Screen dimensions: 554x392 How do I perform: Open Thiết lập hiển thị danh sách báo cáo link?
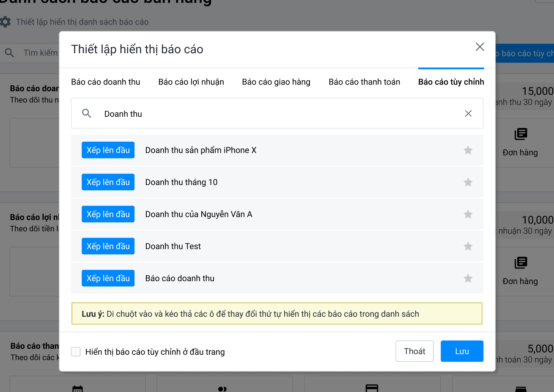[x=82, y=22]
